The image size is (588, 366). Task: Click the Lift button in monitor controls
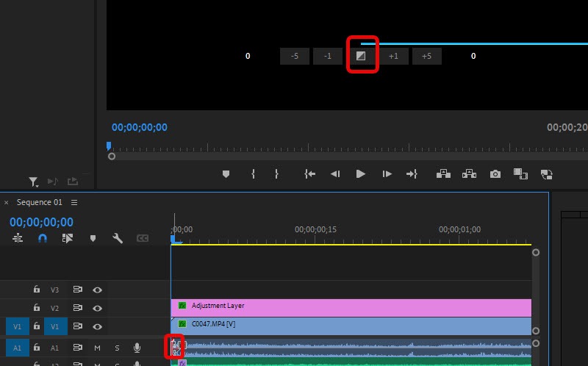pos(443,174)
